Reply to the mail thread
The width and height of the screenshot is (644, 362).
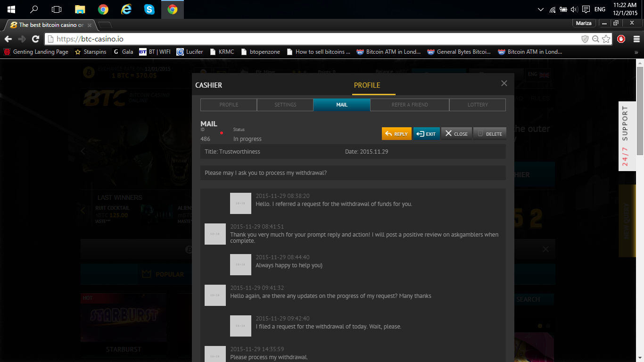point(396,134)
